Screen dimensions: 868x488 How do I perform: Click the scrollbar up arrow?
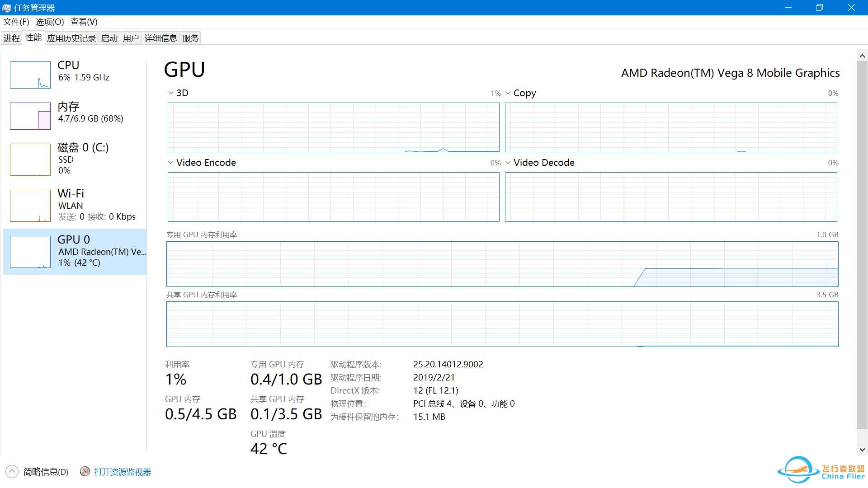click(862, 56)
